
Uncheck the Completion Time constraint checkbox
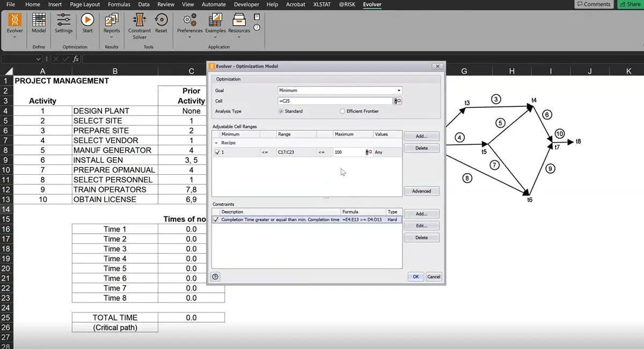[x=216, y=219]
